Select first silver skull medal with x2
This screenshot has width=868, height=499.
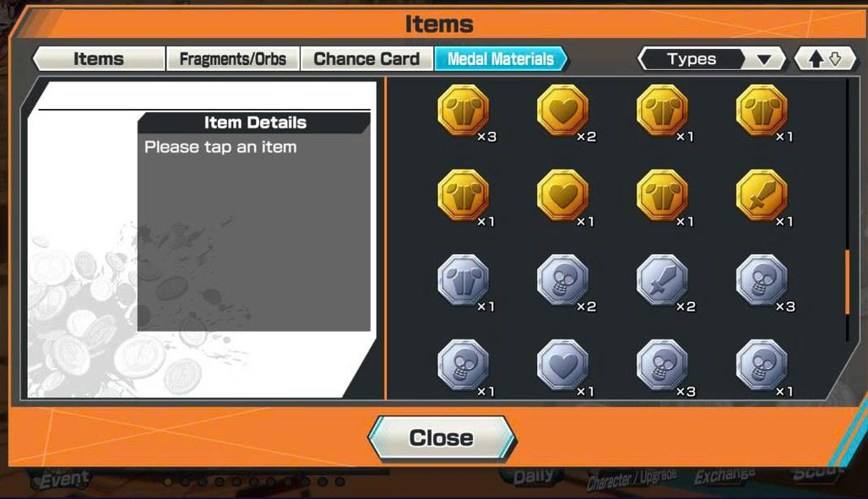tap(563, 280)
